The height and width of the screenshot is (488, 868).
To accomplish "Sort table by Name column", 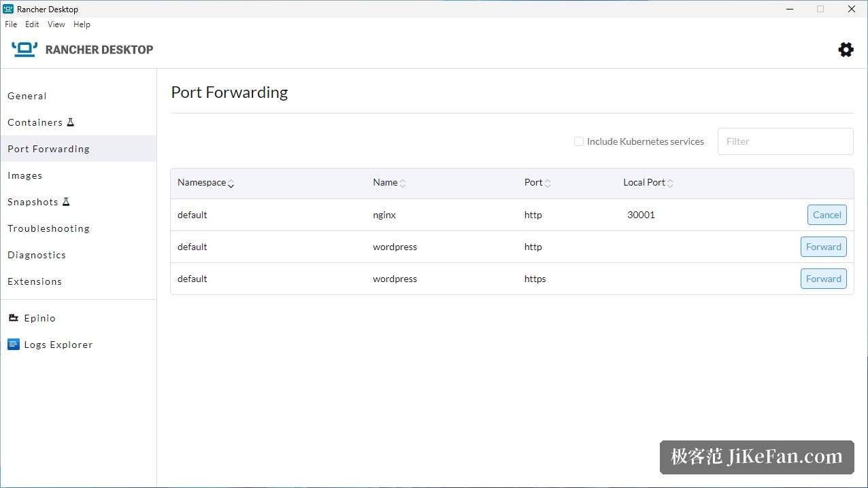I will [x=389, y=183].
